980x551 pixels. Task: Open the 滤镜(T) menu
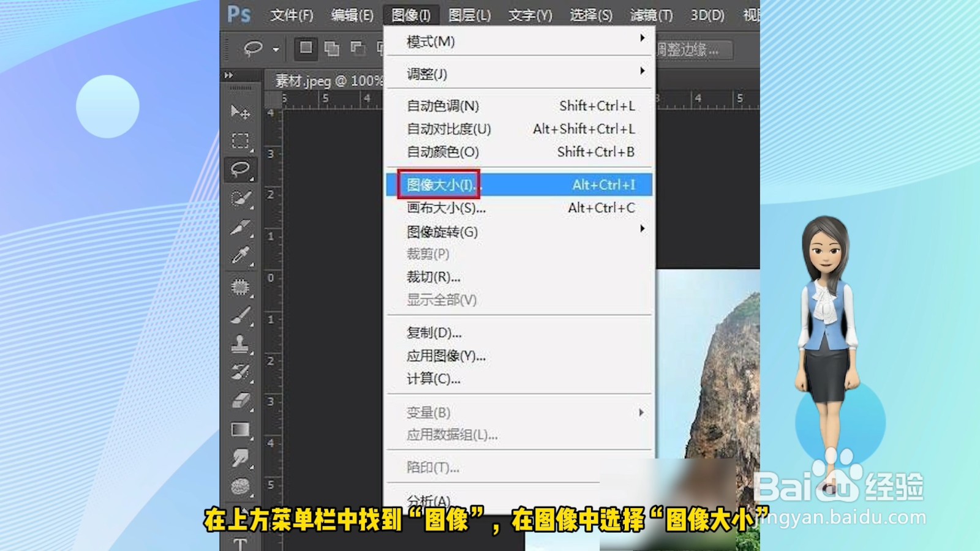click(652, 15)
